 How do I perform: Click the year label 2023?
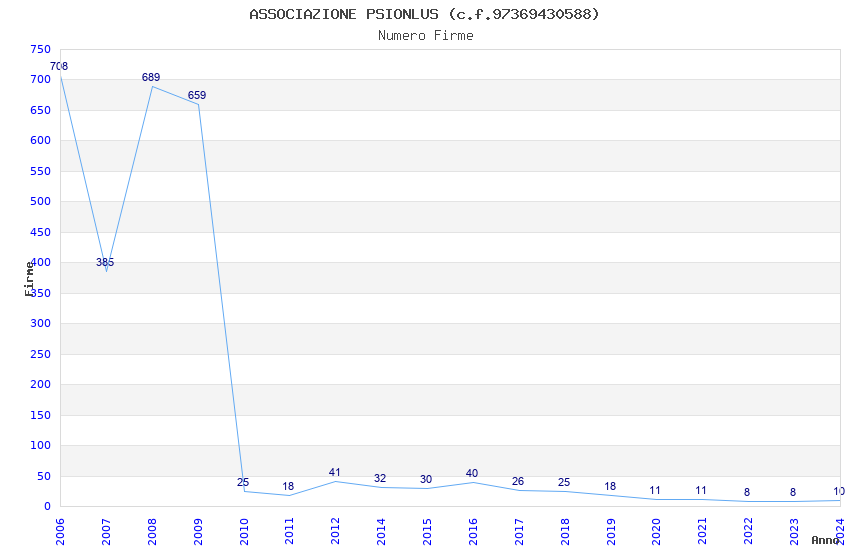795,532
